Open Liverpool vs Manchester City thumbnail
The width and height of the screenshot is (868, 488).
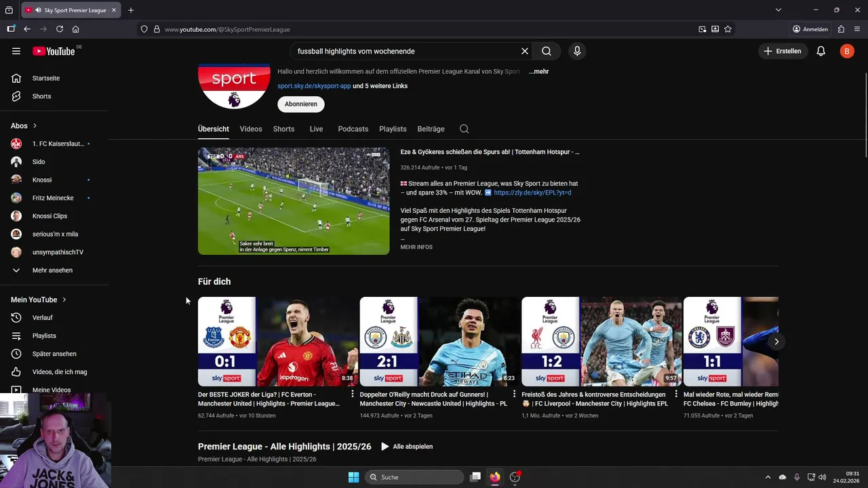(x=601, y=342)
